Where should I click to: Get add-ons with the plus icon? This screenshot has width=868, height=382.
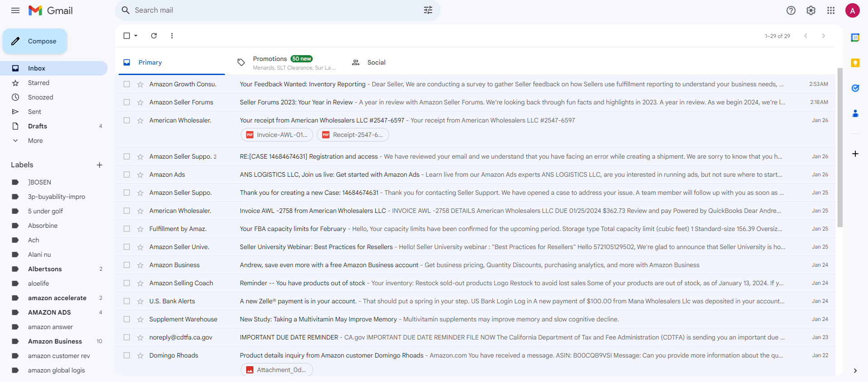tap(855, 154)
